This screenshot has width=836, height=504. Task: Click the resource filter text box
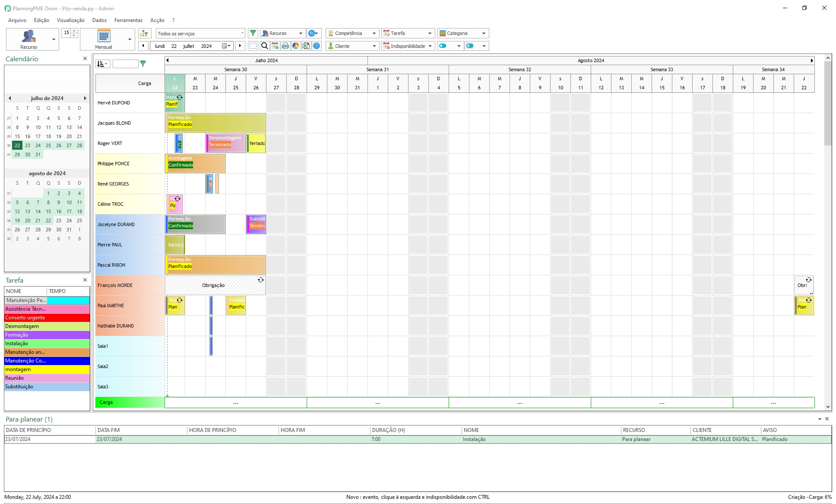[125, 64]
